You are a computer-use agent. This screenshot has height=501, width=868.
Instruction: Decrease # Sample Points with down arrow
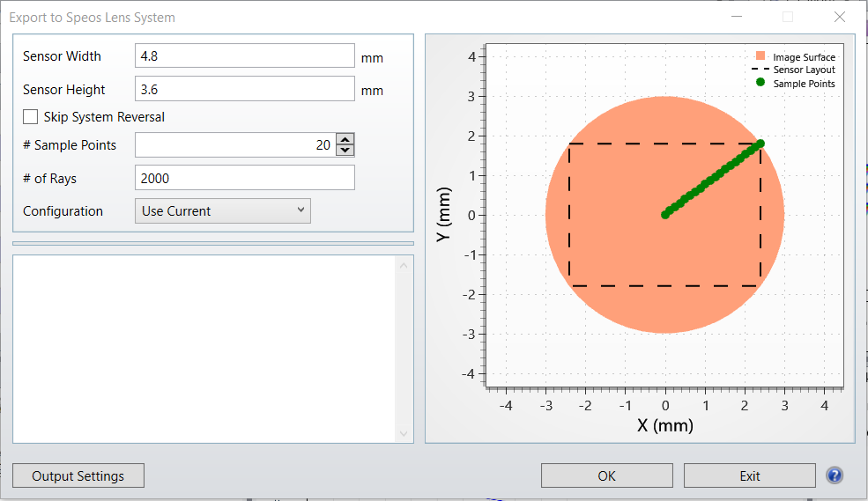click(345, 151)
